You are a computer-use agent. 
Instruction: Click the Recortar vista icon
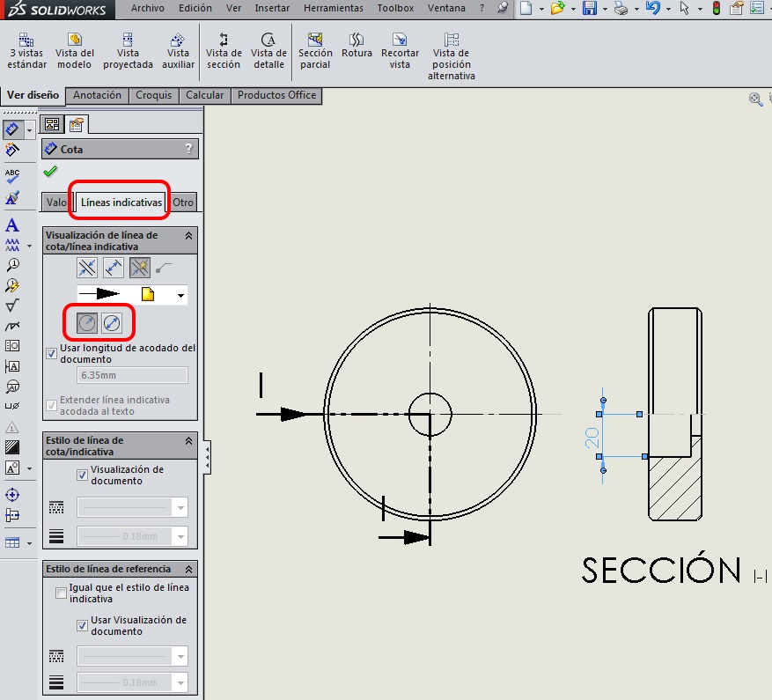400,51
